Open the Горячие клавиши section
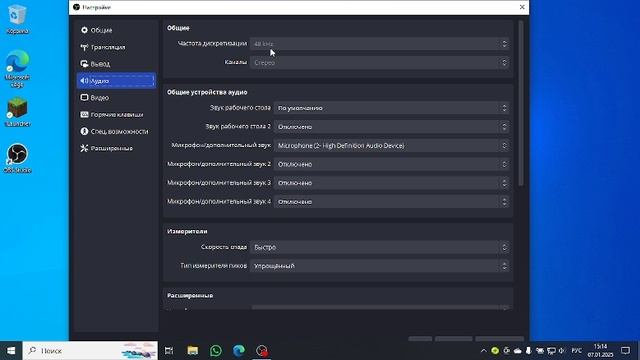Image resolution: width=640 pixels, height=360 pixels. coord(116,115)
